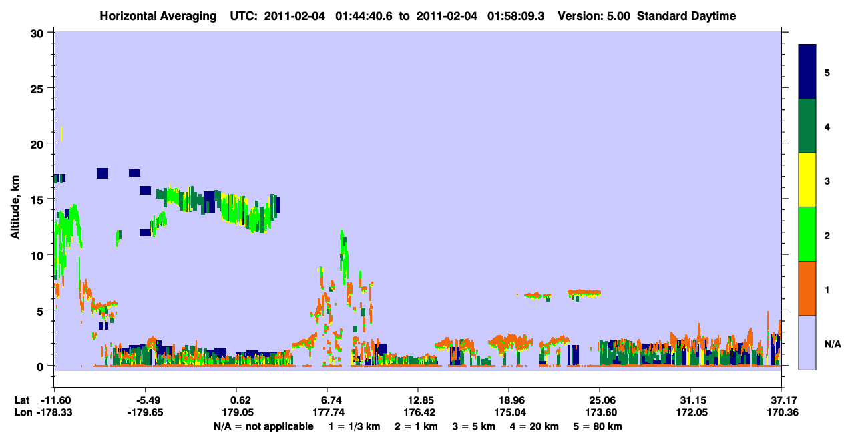This screenshot has height=445, width=868.
Task: Click the 'Lat' row label
Action: [21, 400]
